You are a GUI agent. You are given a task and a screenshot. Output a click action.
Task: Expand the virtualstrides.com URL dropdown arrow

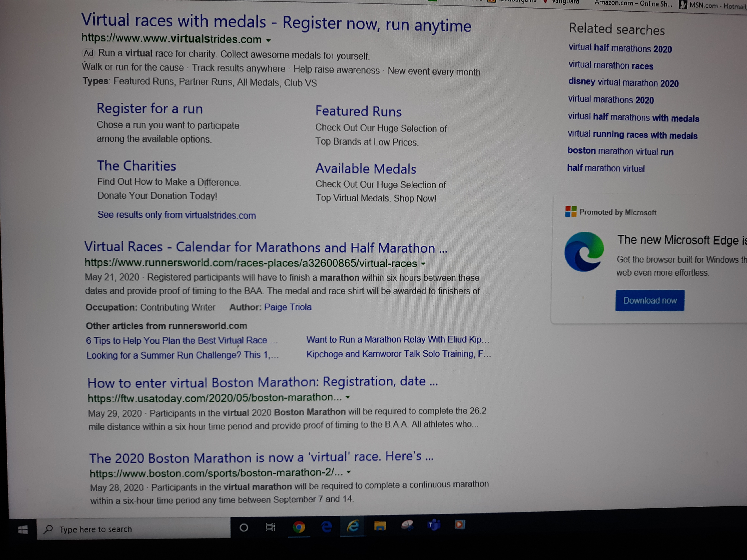269,41
